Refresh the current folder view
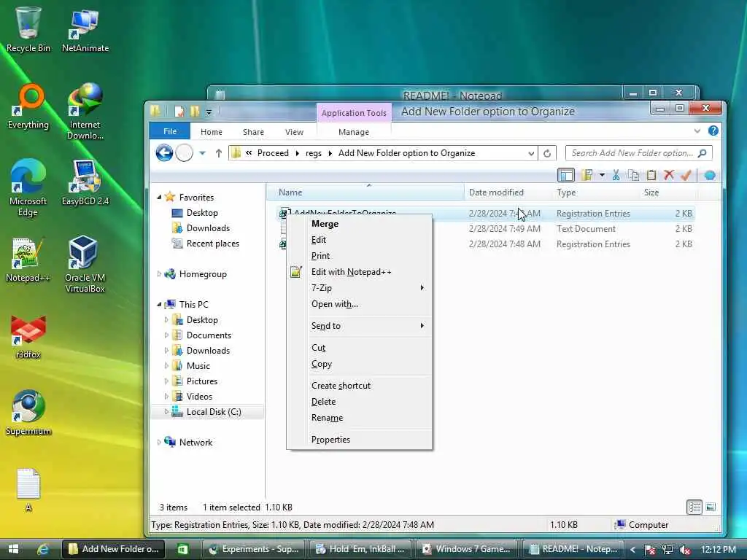Image resolution: width=747 pixels, height=560 pixels. pyautogui.click(x=547, y=153)
